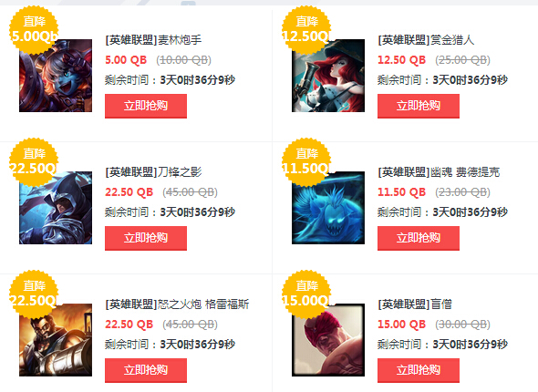Open the [英雄联盟]幽魂 费德提克 title link
The image size is (538, 392).
439,172
